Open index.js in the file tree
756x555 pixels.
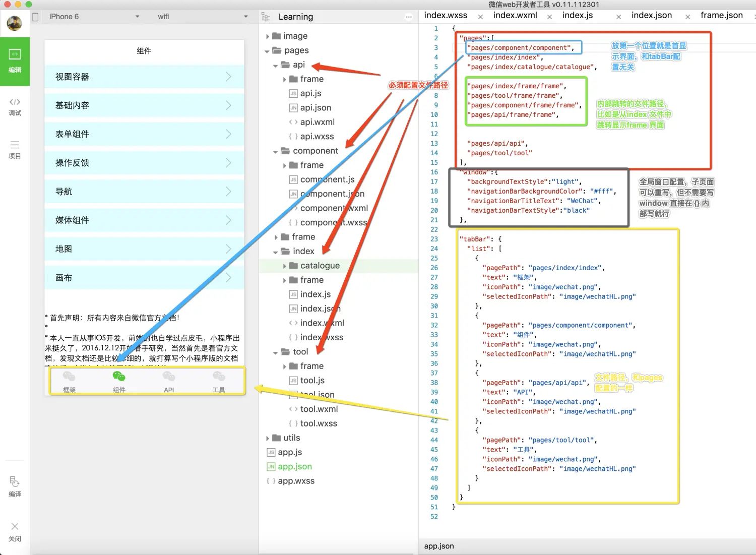pos(316,294)
